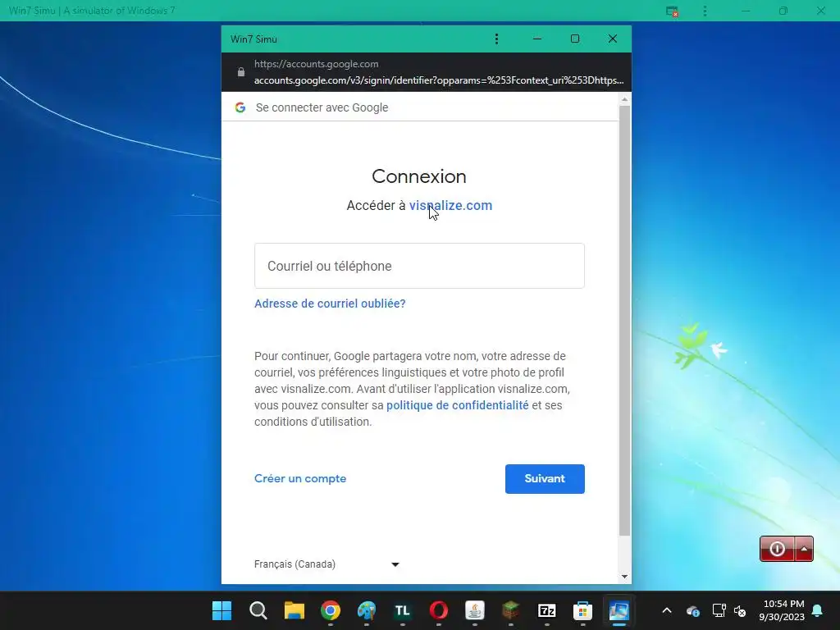
Task: Click the padlock site security icon
Action: [241, 72]
